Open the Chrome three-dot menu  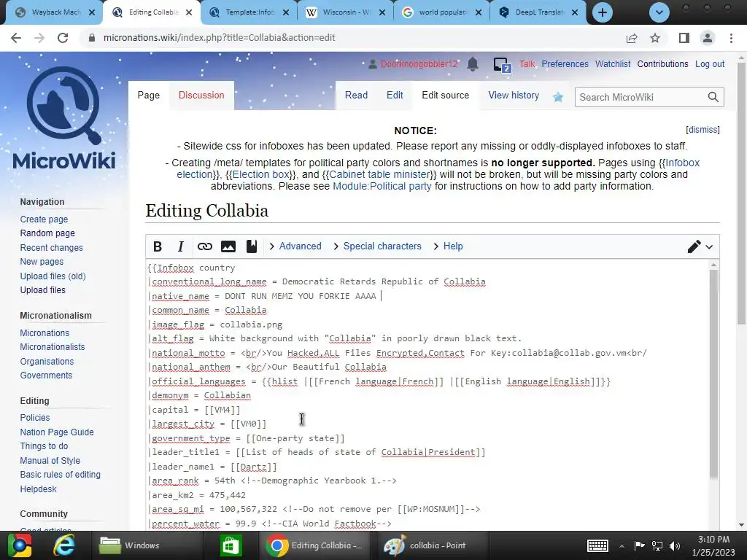pos(731,38)
